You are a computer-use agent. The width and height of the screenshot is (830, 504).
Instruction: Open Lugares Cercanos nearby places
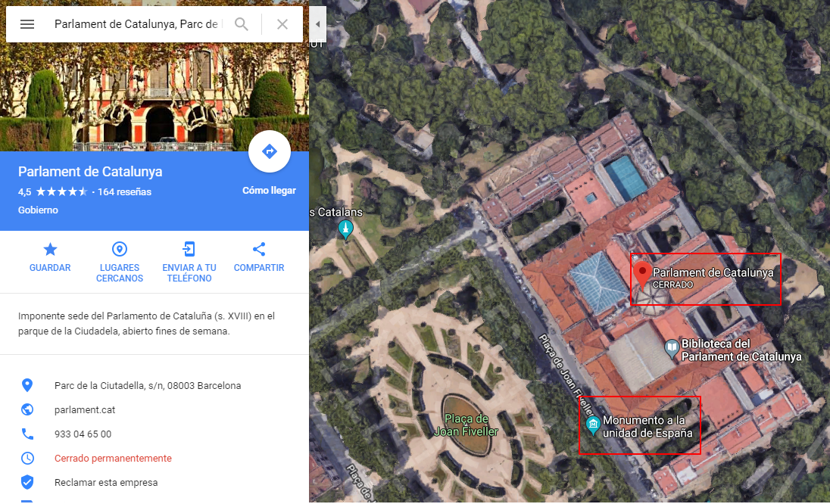[120, 263]
